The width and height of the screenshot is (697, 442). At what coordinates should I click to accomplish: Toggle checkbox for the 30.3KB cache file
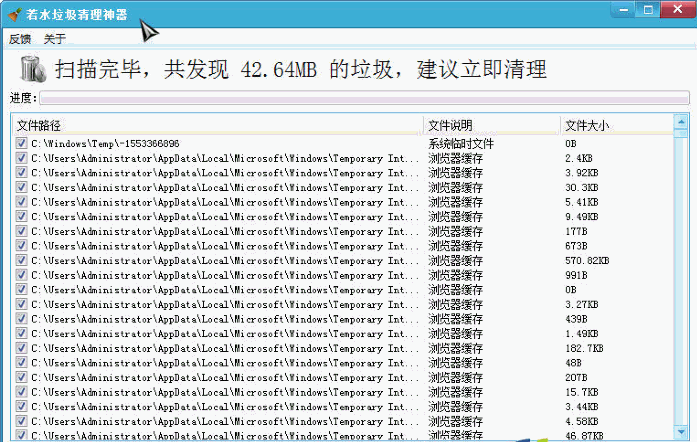tap(21, 187)
